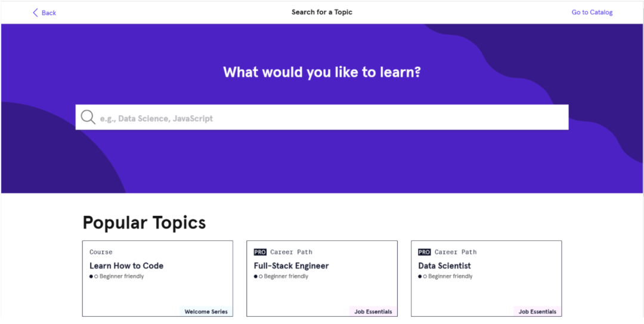
Task: Focus the topic search input field
Action: click(x=328, y=118)
